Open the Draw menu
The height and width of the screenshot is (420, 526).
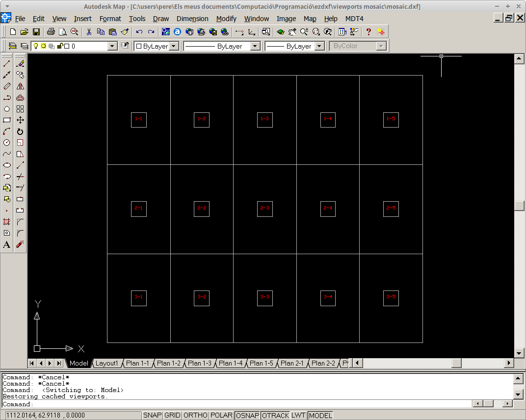161,19
